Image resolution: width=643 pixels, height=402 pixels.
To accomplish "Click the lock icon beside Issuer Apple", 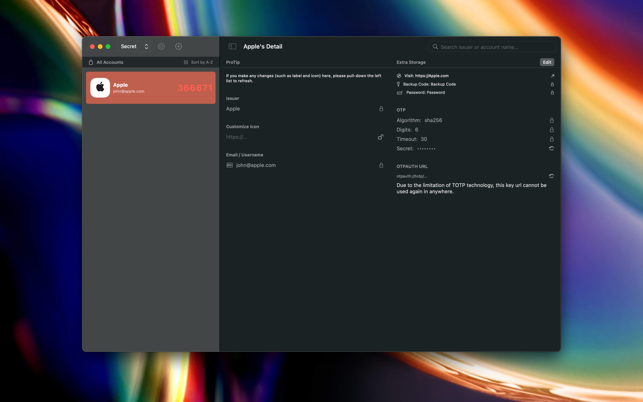I will [x=381, y=109].
